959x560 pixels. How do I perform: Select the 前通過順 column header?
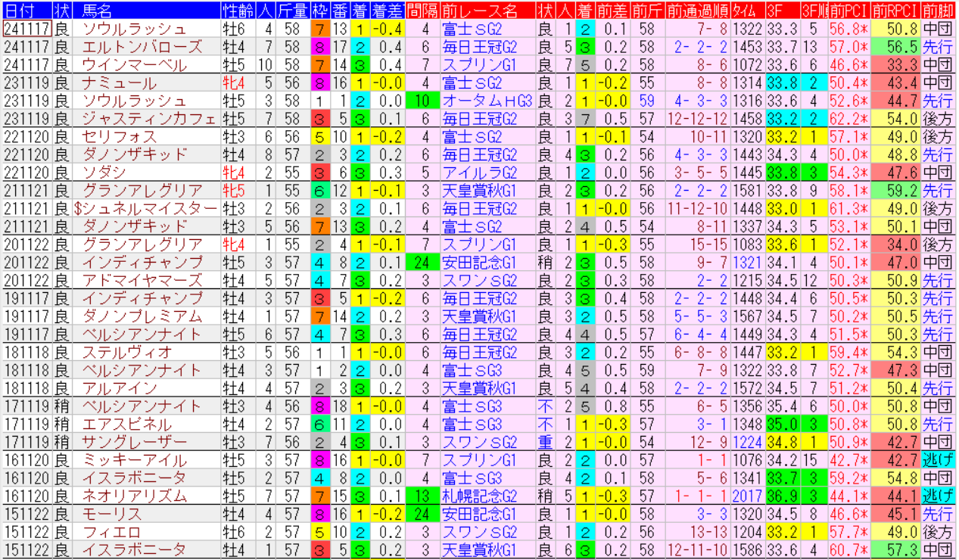coord(697,11)
